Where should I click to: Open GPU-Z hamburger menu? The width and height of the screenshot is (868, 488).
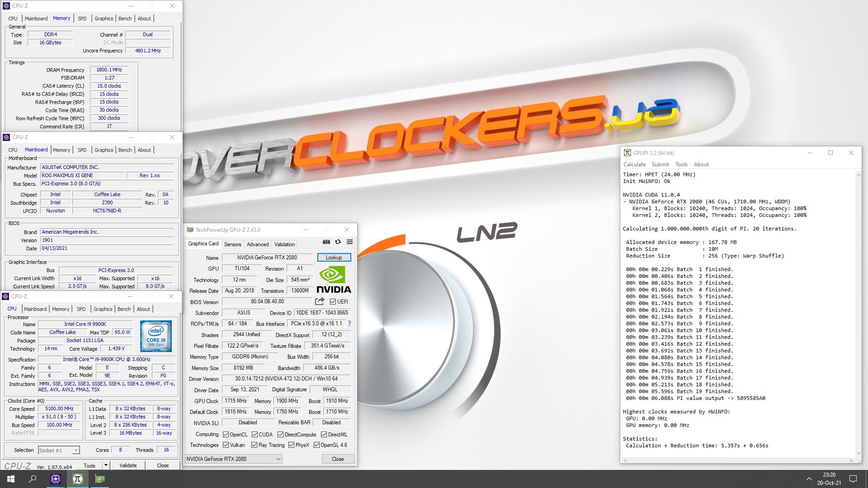click(x=349, y=242)
